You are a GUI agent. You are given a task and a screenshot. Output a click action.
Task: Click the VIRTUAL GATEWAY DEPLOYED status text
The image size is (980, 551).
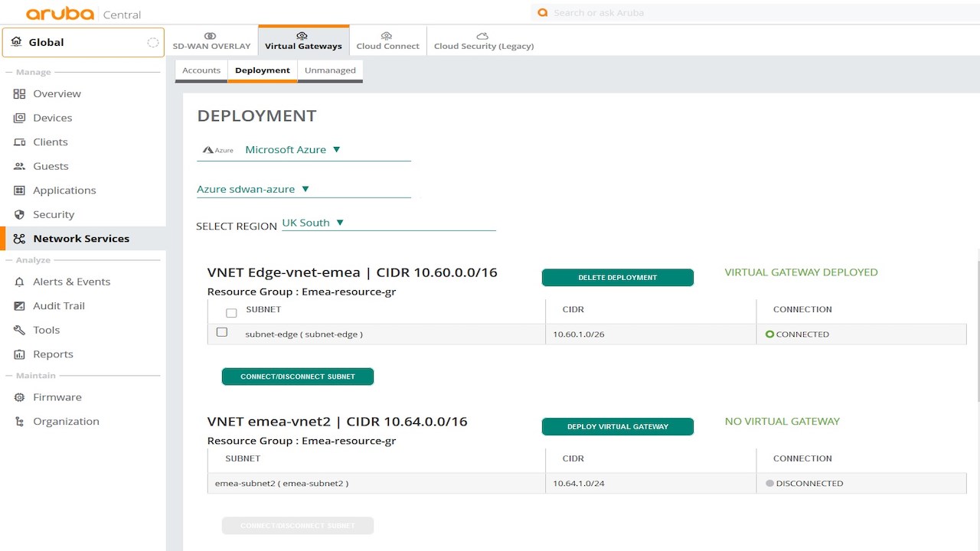click(801, 272)
